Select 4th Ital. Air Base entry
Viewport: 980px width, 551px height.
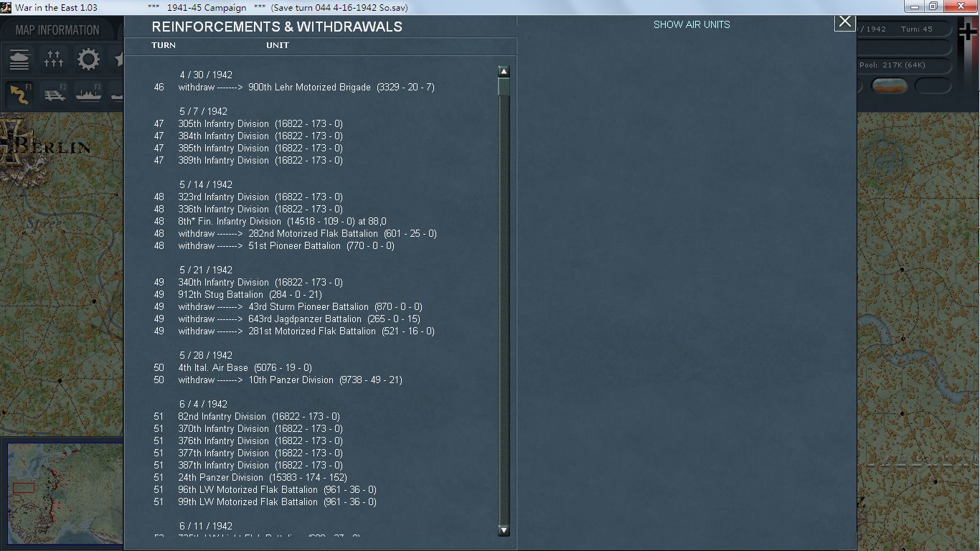pos(245,368)
